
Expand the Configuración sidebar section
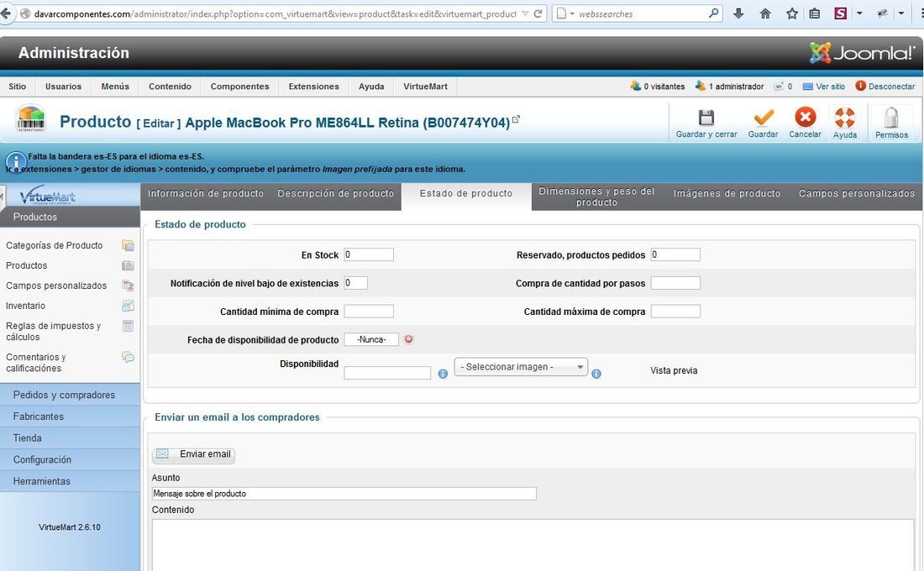pyautogui.click(x=70, y=459)
